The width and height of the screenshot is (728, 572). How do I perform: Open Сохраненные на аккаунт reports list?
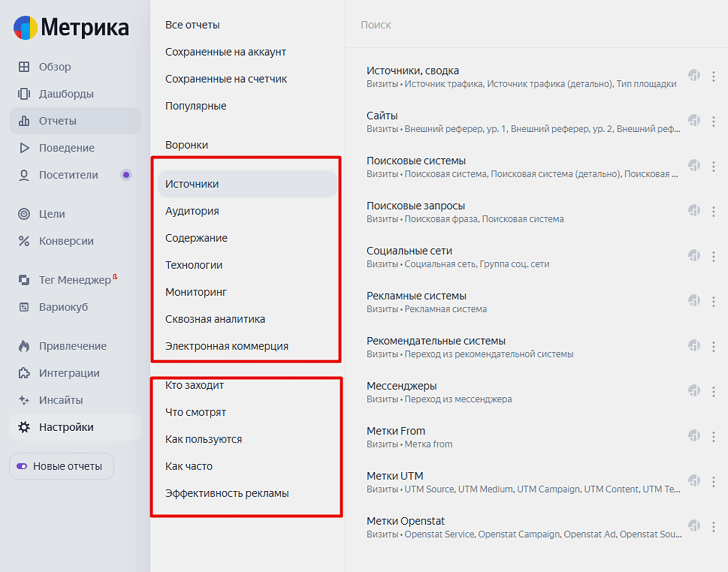click(x=225, y=52)
